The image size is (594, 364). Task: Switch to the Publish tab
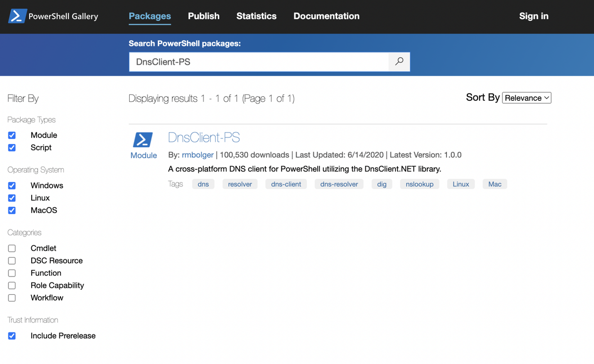[203, 16]
